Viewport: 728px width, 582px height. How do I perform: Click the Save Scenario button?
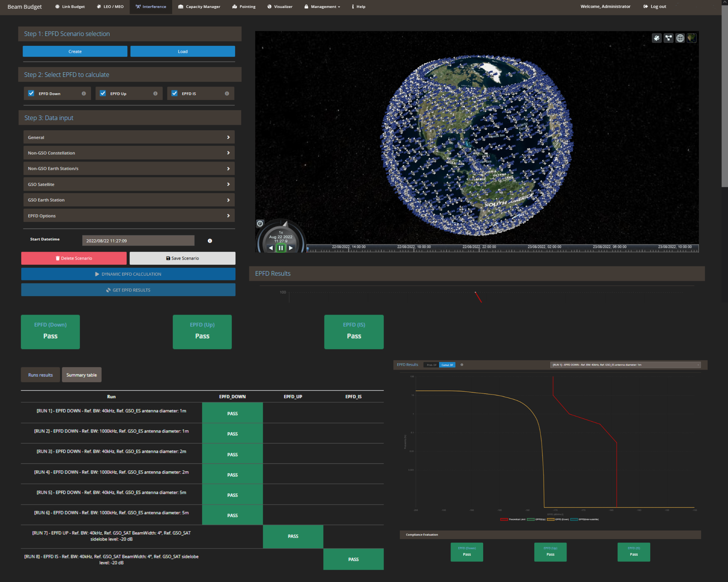coord(182,258)
